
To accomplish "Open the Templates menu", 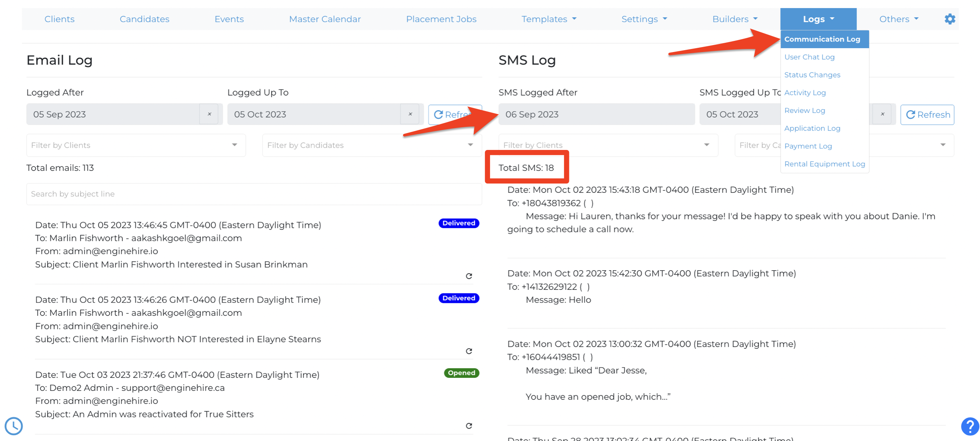I will click(x=549, y=19).
